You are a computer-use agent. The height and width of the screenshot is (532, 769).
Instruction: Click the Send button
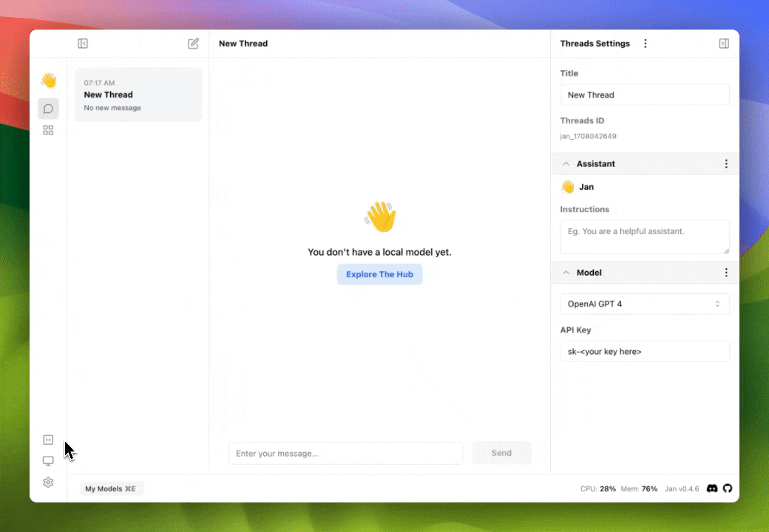click(x=501, y=453)
